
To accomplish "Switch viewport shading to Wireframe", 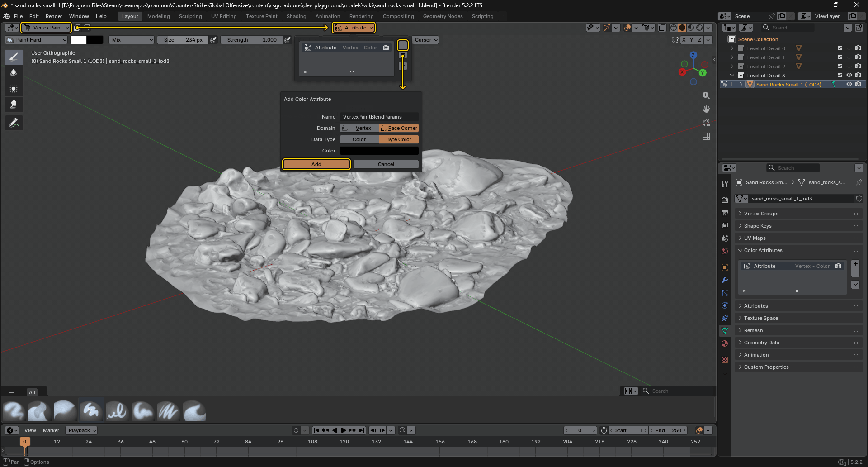I will point(674,28).
